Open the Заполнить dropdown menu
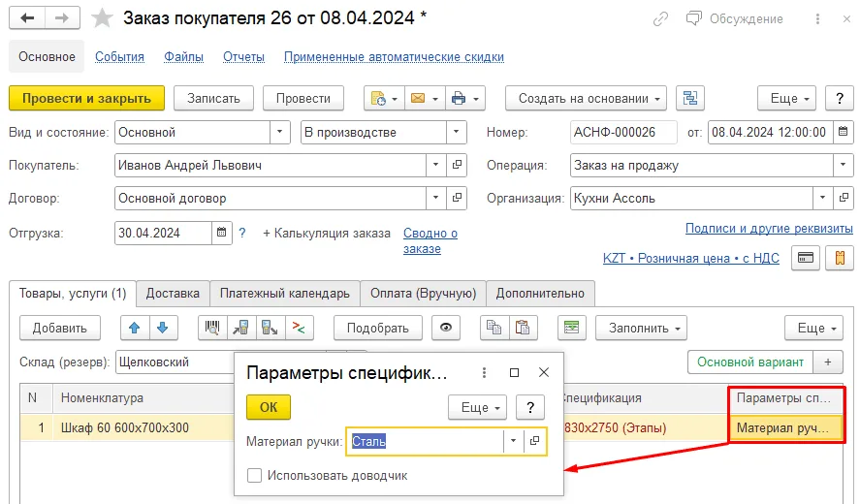 pyautogui.click(x=641, y=328)
